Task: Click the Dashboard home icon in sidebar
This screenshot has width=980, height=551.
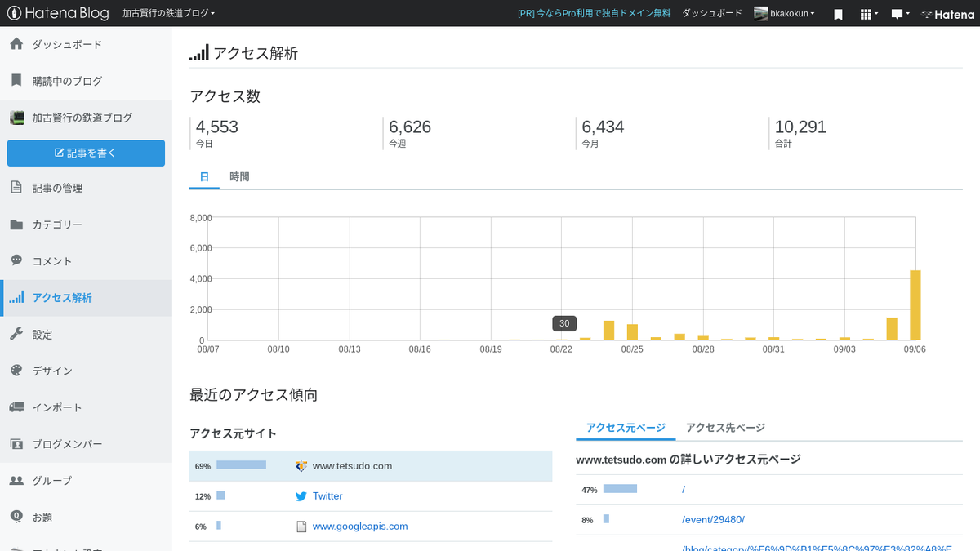Action: (16, 44)
